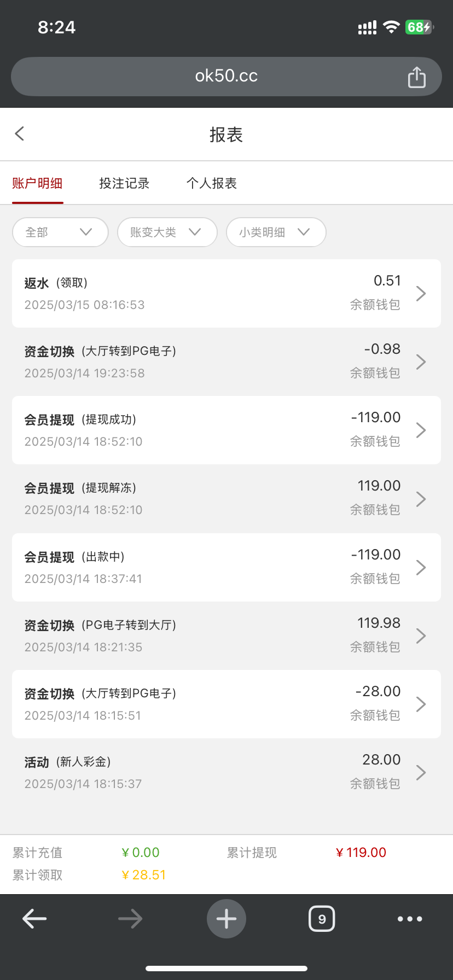Image resolution: width=453 pixels, height=980 pixels.
Task: Tap the ok50.cc address bar
Action: point(226,76)
